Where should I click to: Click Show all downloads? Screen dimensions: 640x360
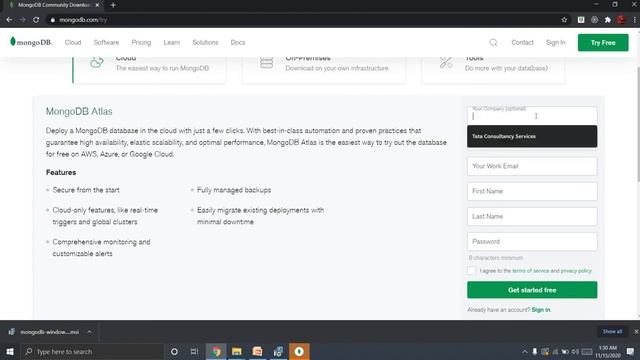click(x=612, y=331)
